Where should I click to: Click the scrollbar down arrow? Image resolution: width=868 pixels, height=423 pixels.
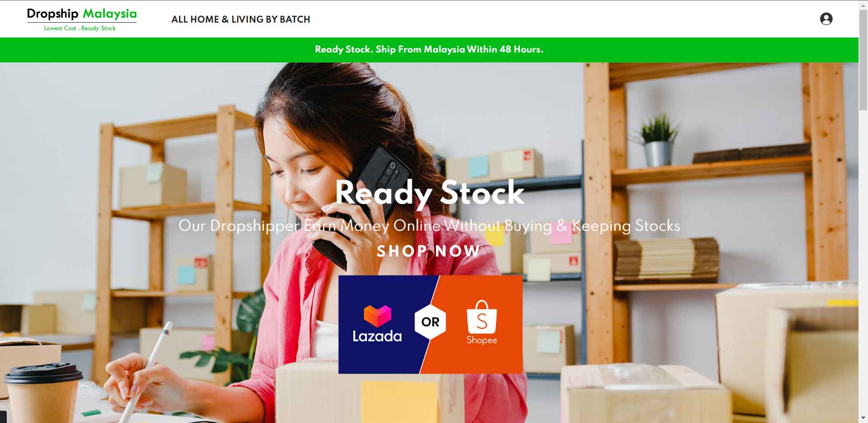[x=863, y=418]
